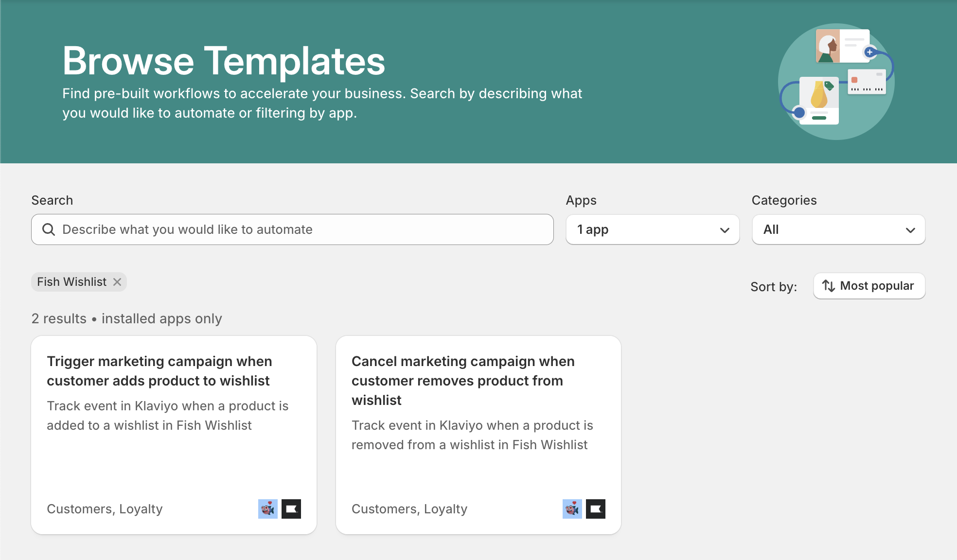Click the header workflow illustration
This screenshot has width=957, height=560.
coord(836,81)
